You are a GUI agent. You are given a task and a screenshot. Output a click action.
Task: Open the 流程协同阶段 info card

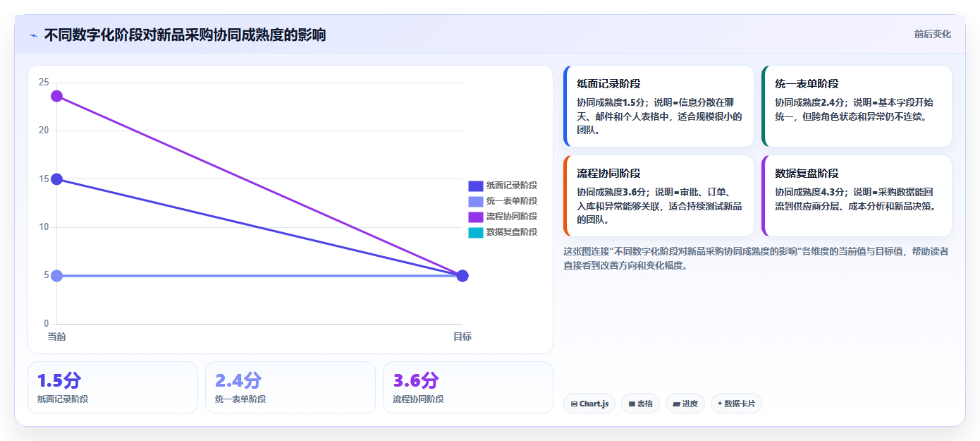click(659, 195)
